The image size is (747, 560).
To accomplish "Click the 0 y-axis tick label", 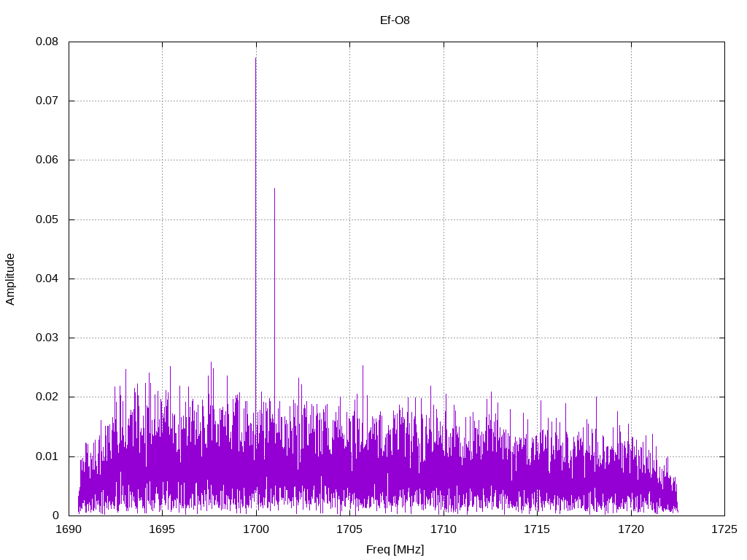I will click(55, 516).
